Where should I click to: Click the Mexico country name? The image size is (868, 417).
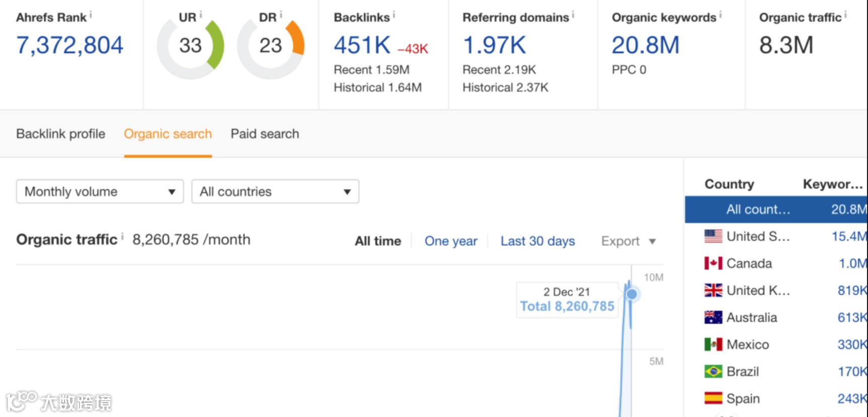[748, 344]
